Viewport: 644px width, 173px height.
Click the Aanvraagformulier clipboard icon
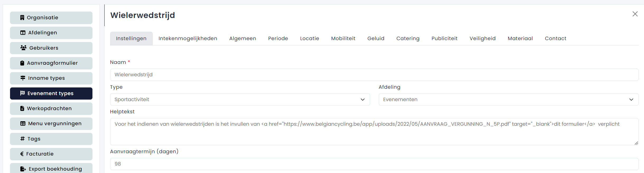click(22, 63)
